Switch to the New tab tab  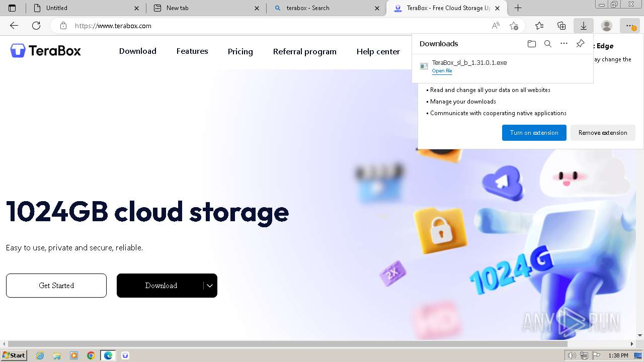206,8
